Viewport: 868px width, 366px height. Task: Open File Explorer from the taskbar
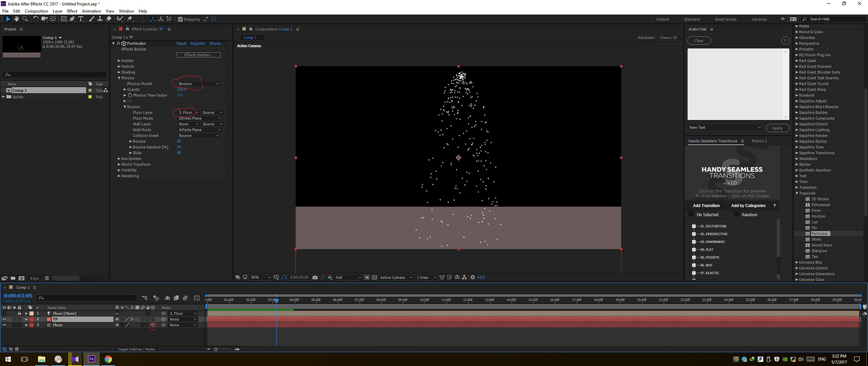42,359
